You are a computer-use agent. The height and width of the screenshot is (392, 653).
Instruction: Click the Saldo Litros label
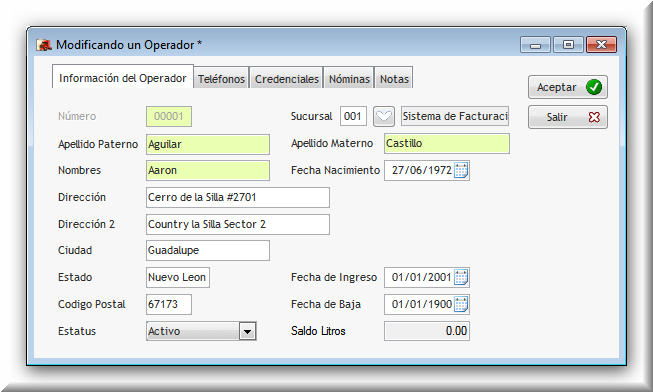click(x=318, y=331)
